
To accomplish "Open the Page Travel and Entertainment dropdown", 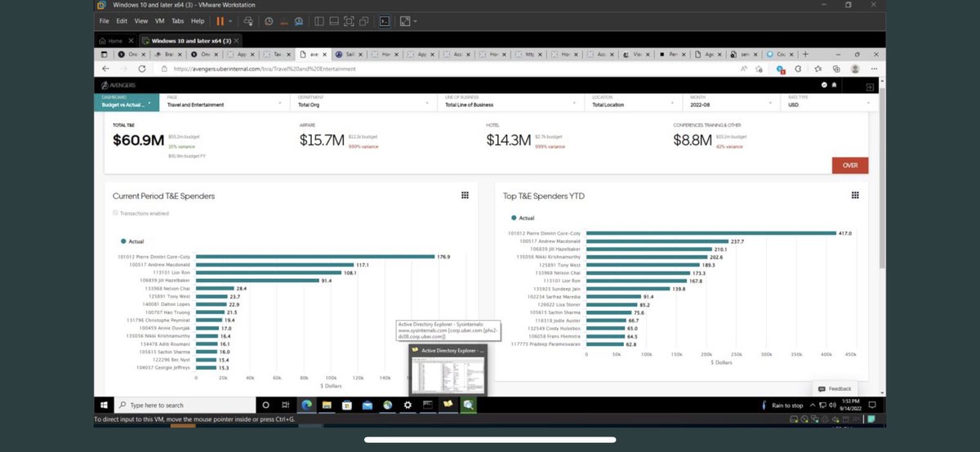I will tap(226, 102).
